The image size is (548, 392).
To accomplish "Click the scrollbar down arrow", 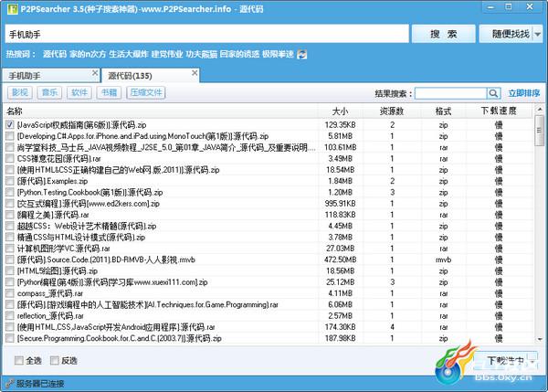I will 540,339.
